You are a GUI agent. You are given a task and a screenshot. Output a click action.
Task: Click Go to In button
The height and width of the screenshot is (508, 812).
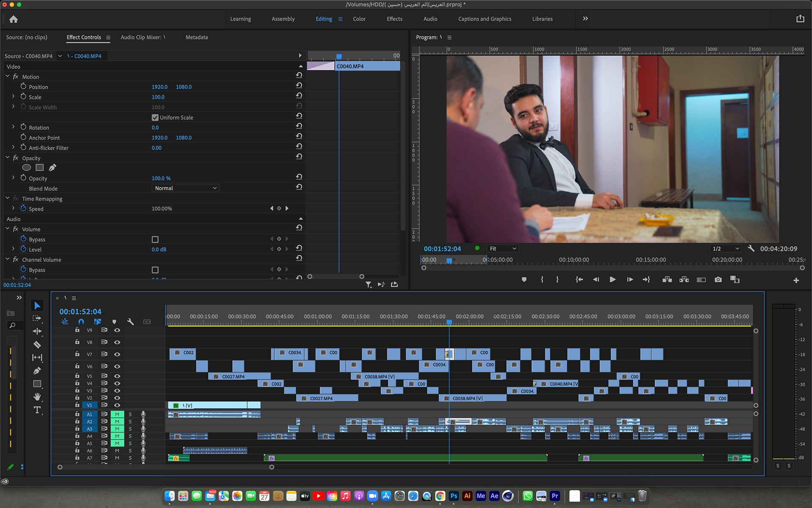pos(579,280)
